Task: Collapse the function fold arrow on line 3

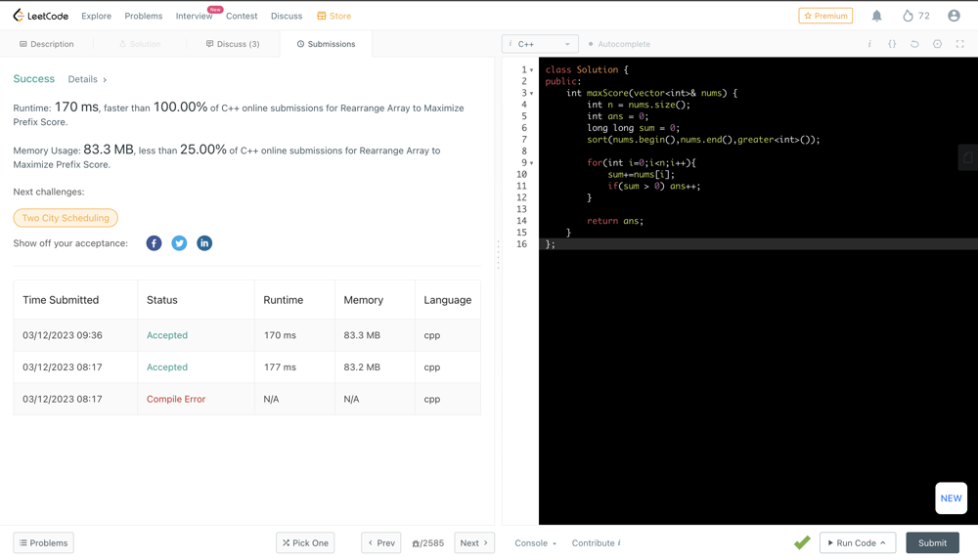Action: tap(531, 93)
